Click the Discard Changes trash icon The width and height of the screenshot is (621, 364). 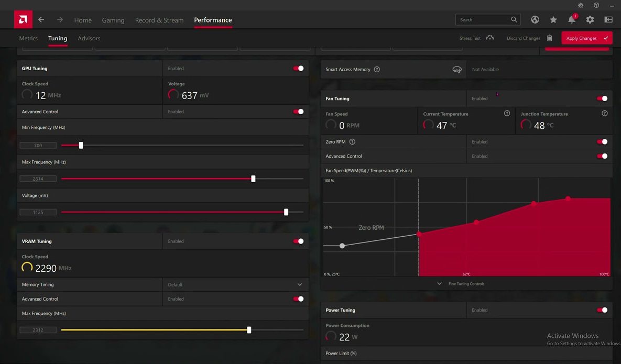pos(549,38)
